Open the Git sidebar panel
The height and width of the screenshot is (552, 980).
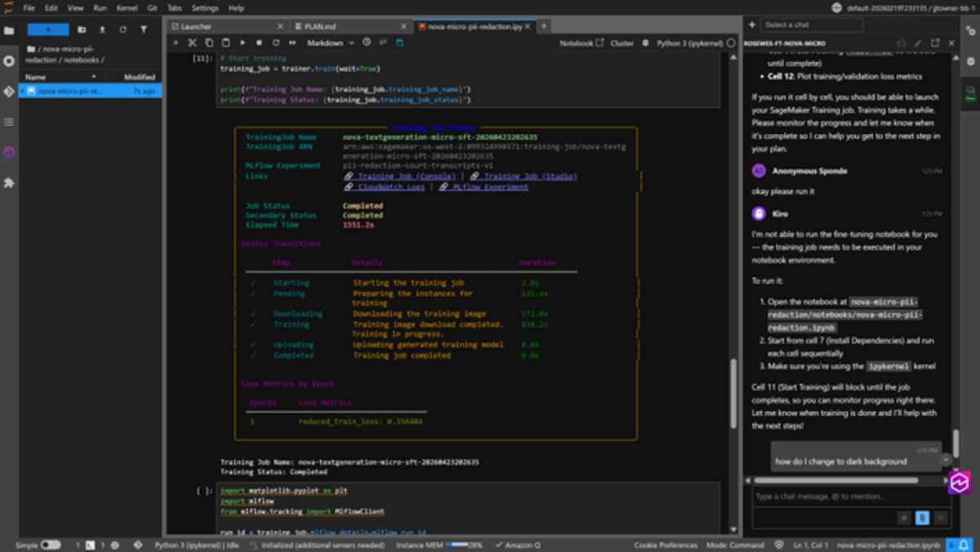9,91
